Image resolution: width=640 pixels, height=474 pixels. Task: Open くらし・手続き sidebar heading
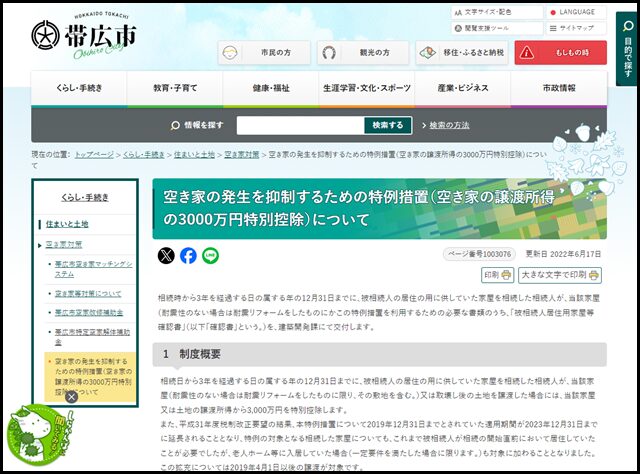tap(85, 198)
